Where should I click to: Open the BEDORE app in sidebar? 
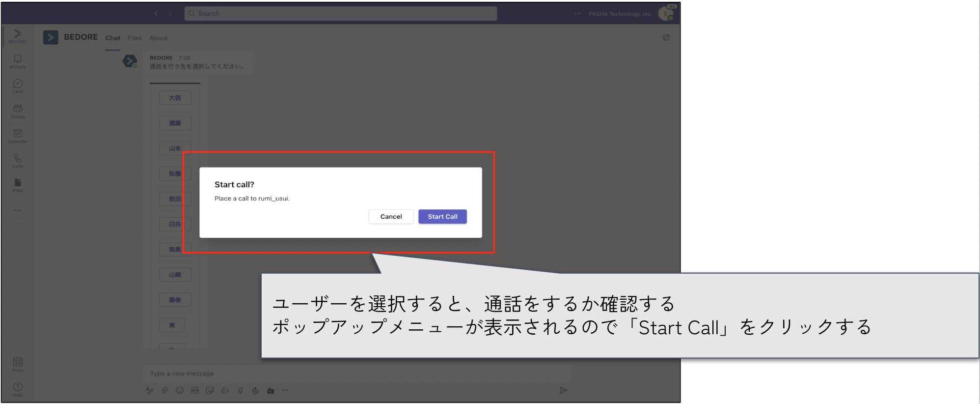click(18, 36)
